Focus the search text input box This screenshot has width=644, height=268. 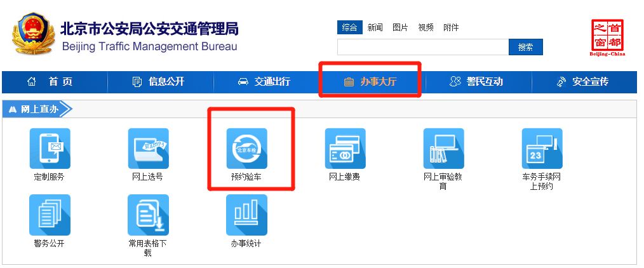coord(423,47)
